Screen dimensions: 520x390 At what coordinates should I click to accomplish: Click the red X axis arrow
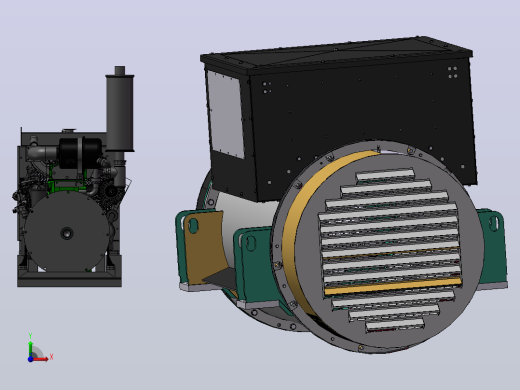(41, 359)
